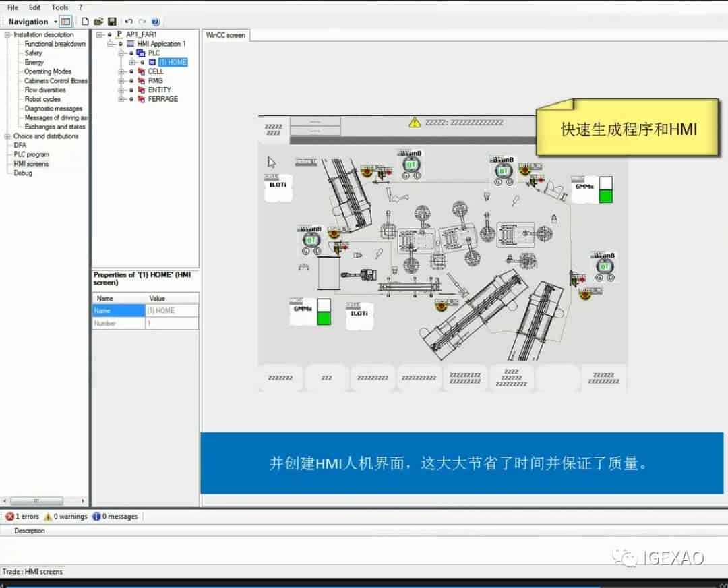Select Functional breakdown in the tree

click(x=55, y=44)
